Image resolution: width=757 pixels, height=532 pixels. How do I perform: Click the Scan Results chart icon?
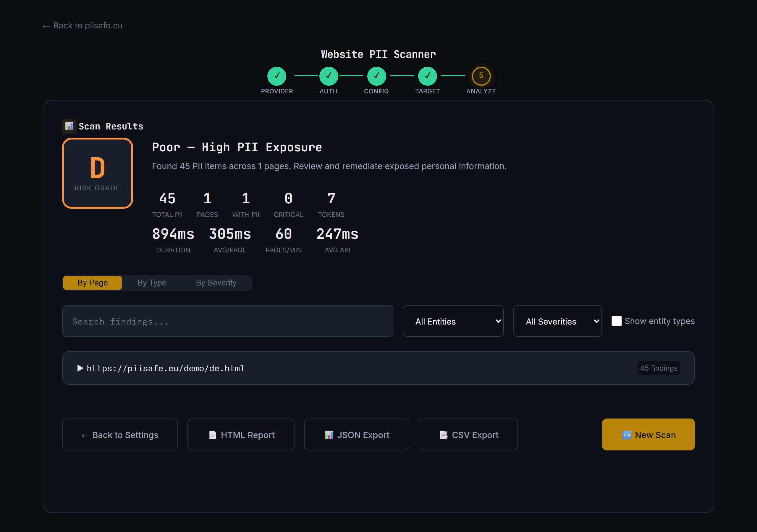pos(69,126)
